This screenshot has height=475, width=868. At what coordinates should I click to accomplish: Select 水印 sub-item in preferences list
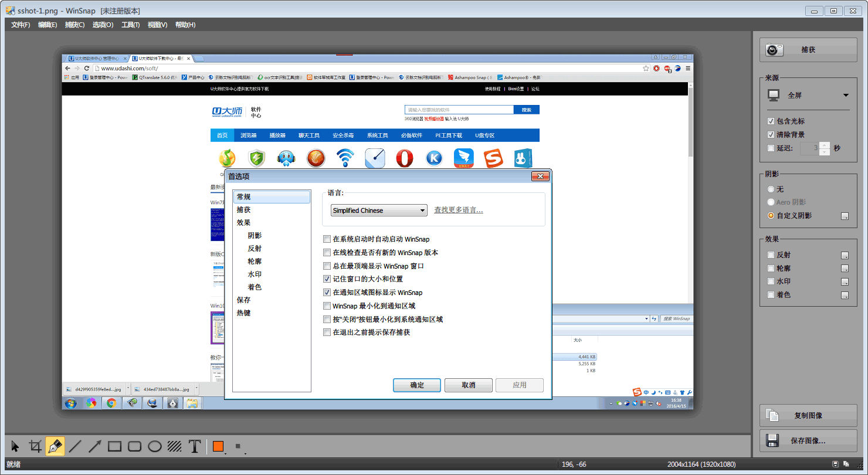255,274
